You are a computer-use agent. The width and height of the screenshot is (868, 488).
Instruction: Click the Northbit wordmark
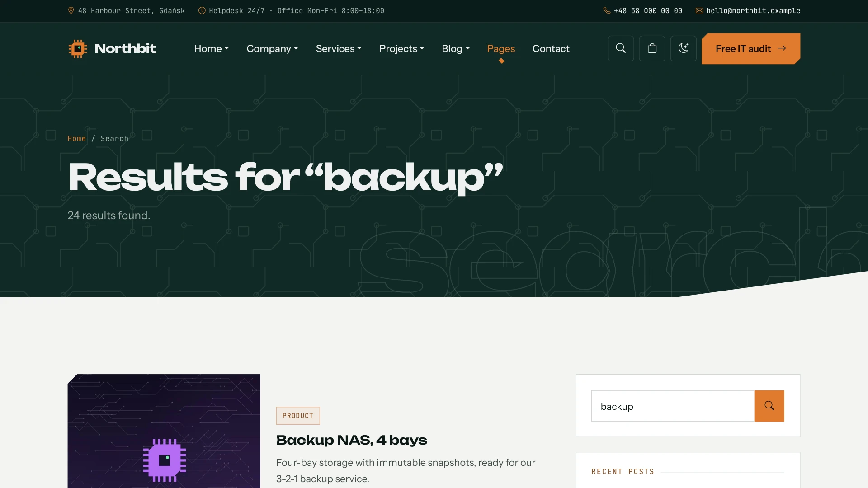[125, 48]
